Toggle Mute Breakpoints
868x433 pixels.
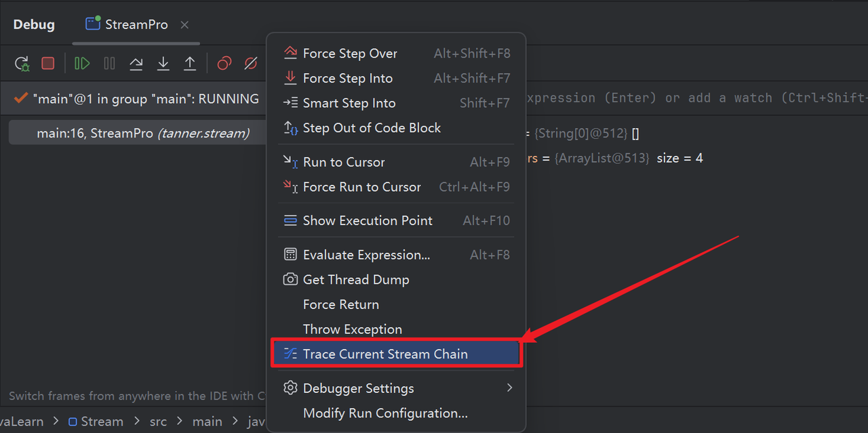[x=251, y=64]
